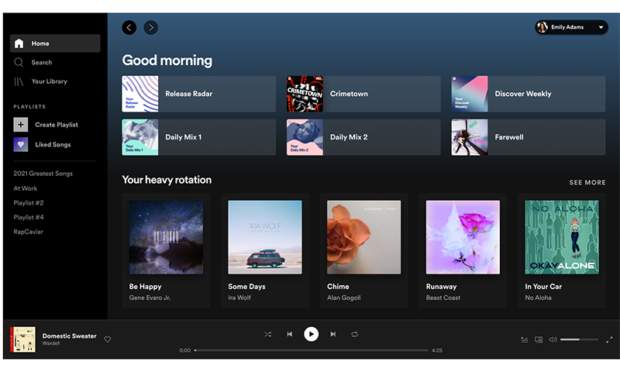Viewport: 620px width, 372px height.
Task: Open Daily Mix 1 tile
Action: [x=199, y=137]
